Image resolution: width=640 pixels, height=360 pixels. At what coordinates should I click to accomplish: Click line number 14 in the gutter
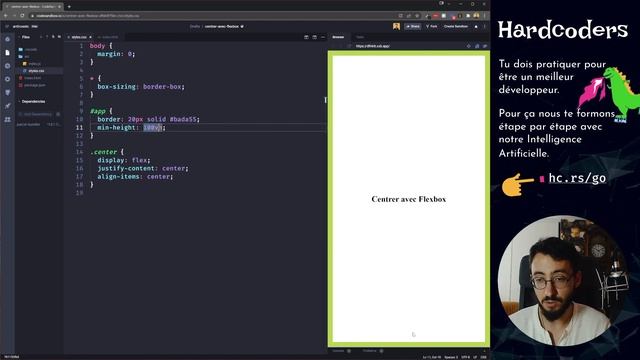click(x=79, y=152)
